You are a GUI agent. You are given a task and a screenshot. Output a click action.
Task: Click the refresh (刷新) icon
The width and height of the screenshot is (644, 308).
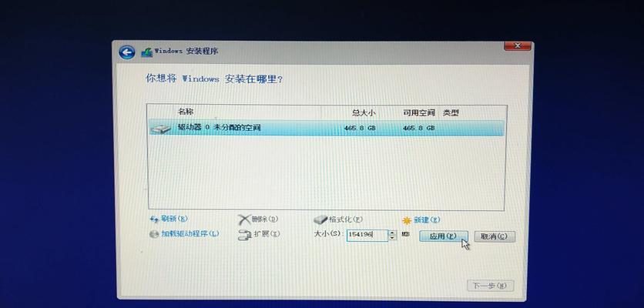pyautogui.click(x=154, y=219)
